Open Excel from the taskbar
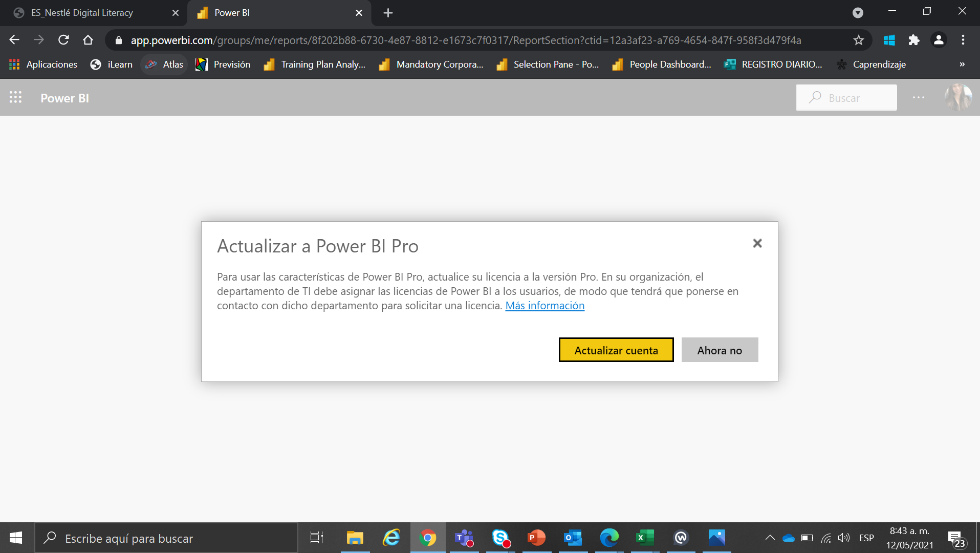The image size is (980, 553). pos(645,538)
